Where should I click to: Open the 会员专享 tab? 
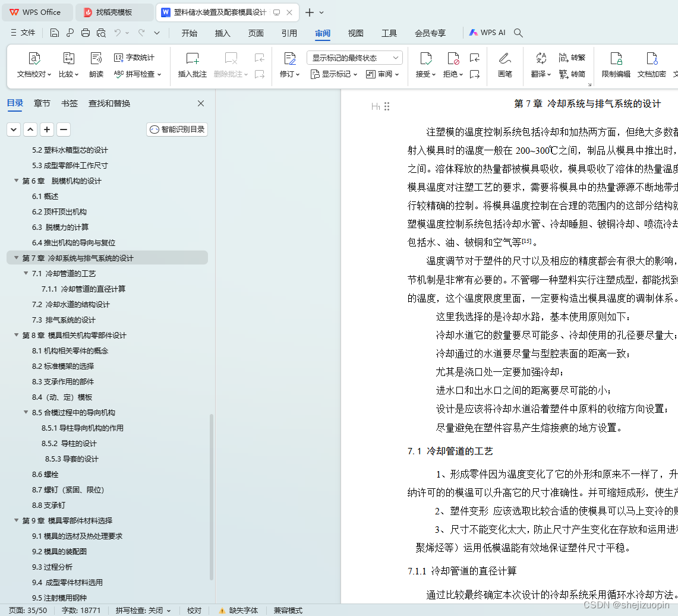coord(430,33)
